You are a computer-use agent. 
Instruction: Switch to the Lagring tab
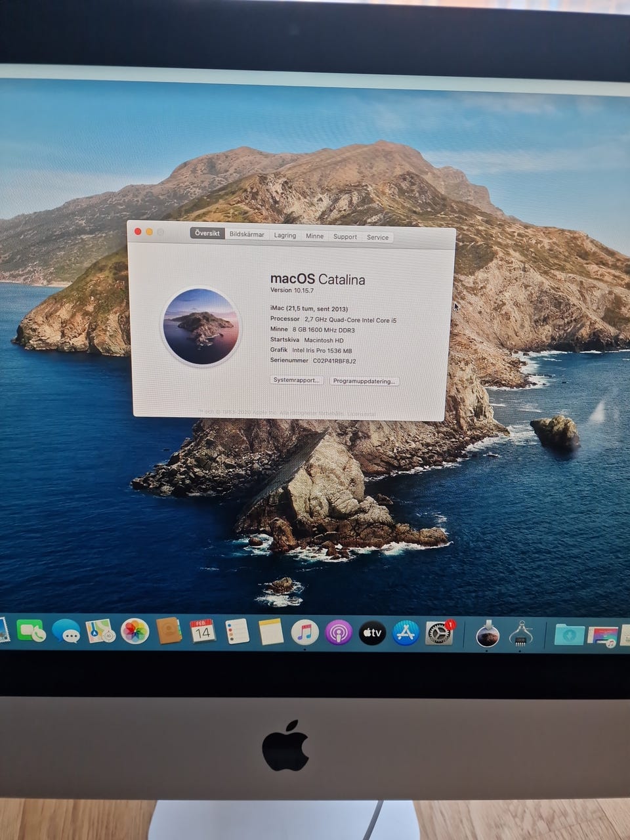coord(285,235)
